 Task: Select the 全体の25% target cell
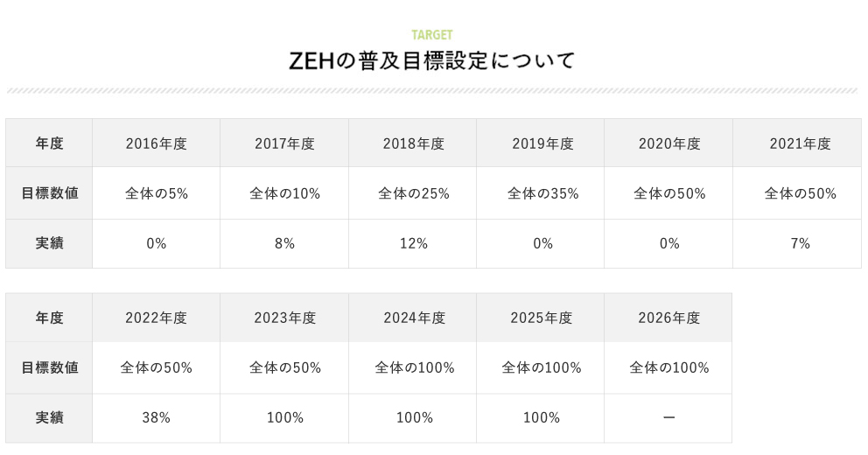[413, 193]
